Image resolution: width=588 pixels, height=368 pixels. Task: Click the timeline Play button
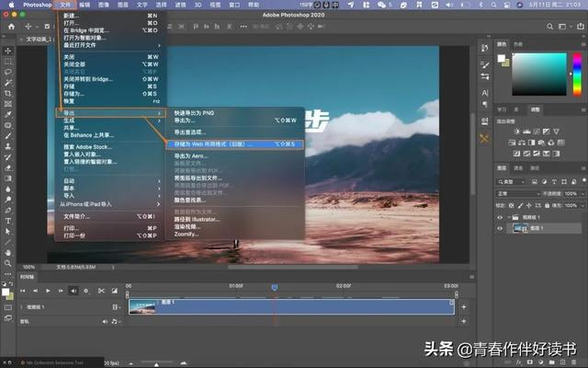(48, 291)
